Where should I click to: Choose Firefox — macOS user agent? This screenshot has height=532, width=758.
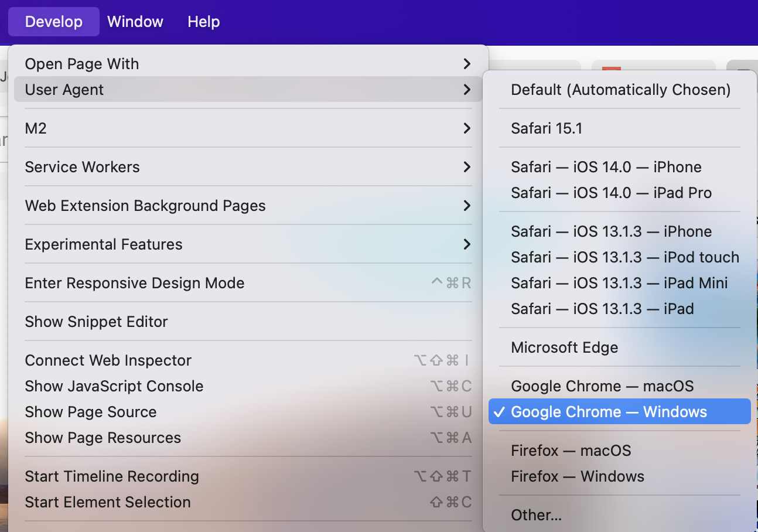(x=571, y=451)
